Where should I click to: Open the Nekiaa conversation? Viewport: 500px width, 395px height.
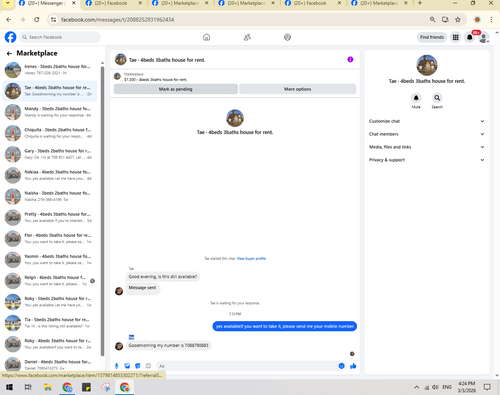click(50, 175)
